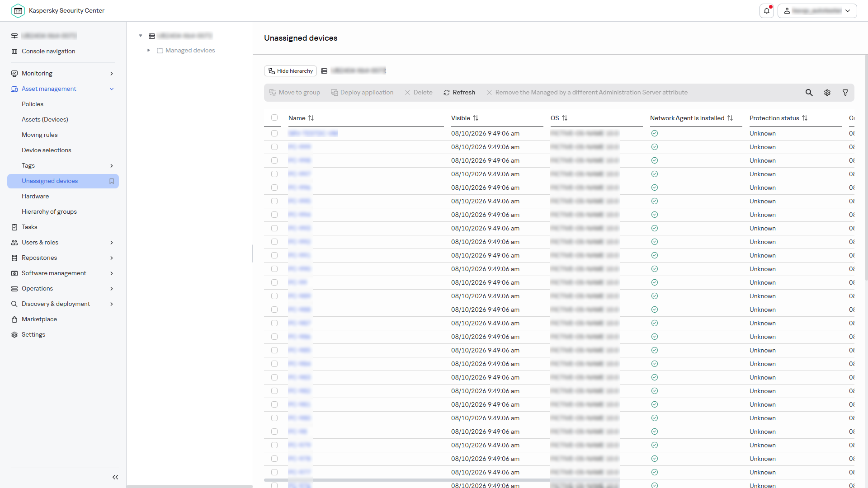The height and width of the screenshot is (488, 868).
Task: Sort by Visible column arrows
Action: pyautogui.click(x=476, y=118)
